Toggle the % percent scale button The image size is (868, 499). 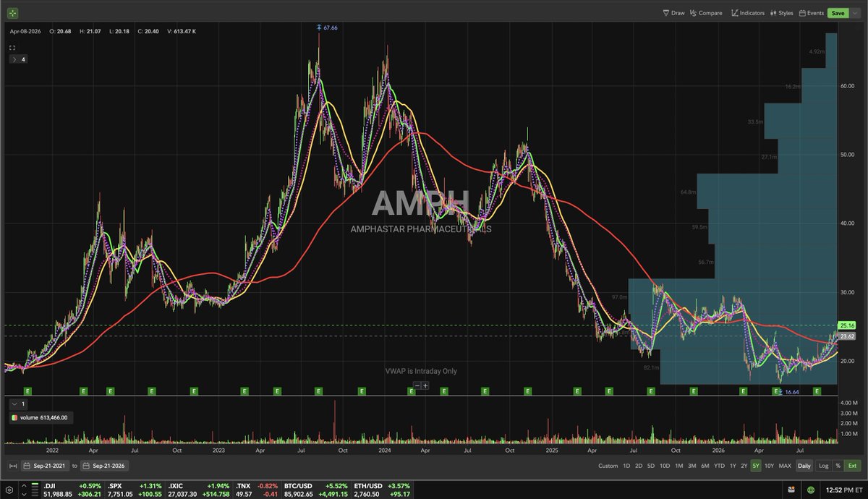(x=838, y=466)
